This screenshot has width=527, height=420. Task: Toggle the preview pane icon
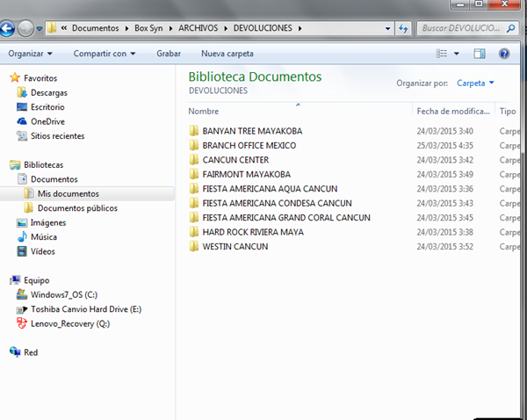tap(480, 54)
